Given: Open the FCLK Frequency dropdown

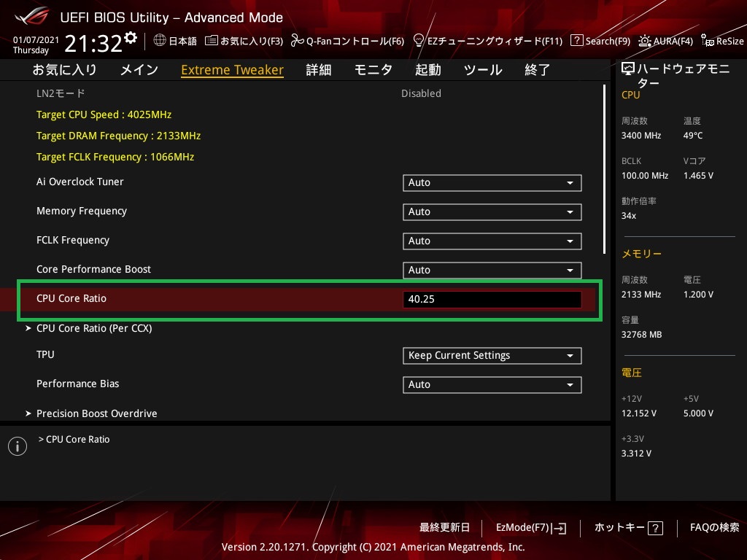Looking at the screenshot, I should [492, 241].
